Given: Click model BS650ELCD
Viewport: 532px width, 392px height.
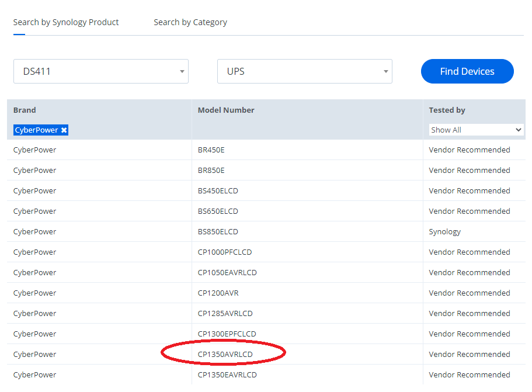Looking at the screenshot, I should 218,211.
